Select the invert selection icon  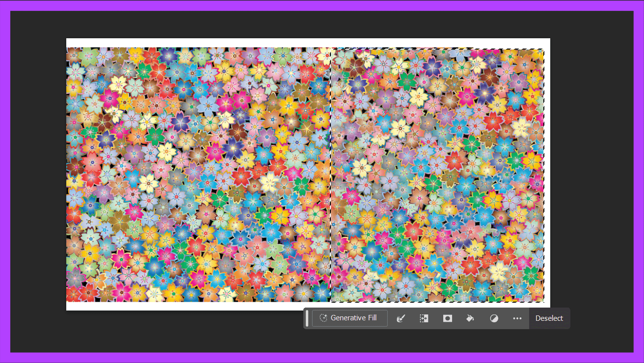(424, 318)
